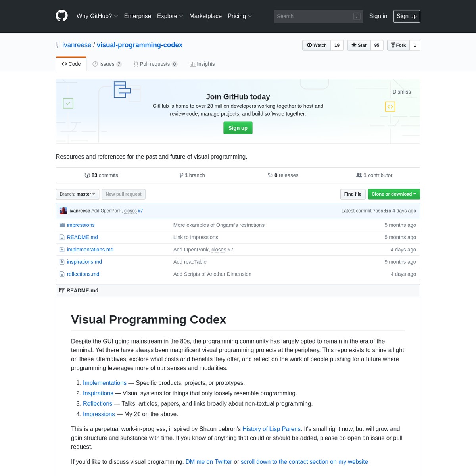Expand the Why GitHub? menu

97,16
